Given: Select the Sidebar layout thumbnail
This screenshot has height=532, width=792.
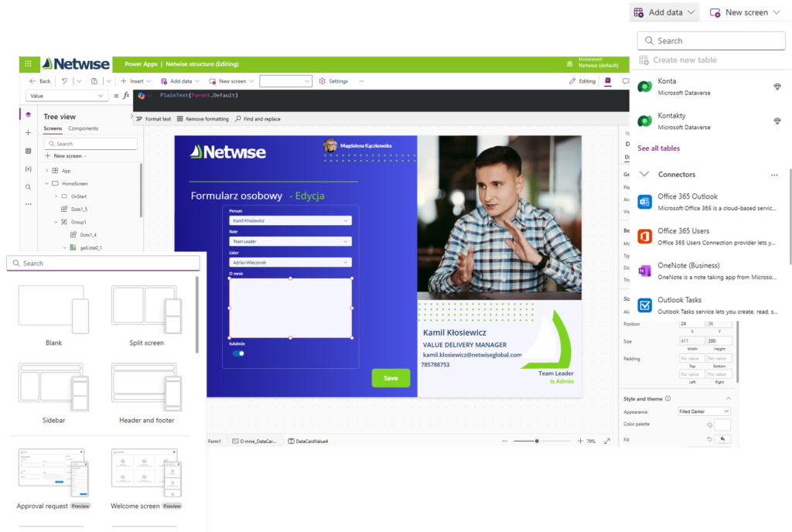Looking at the screenshot, I should [53, 387].
